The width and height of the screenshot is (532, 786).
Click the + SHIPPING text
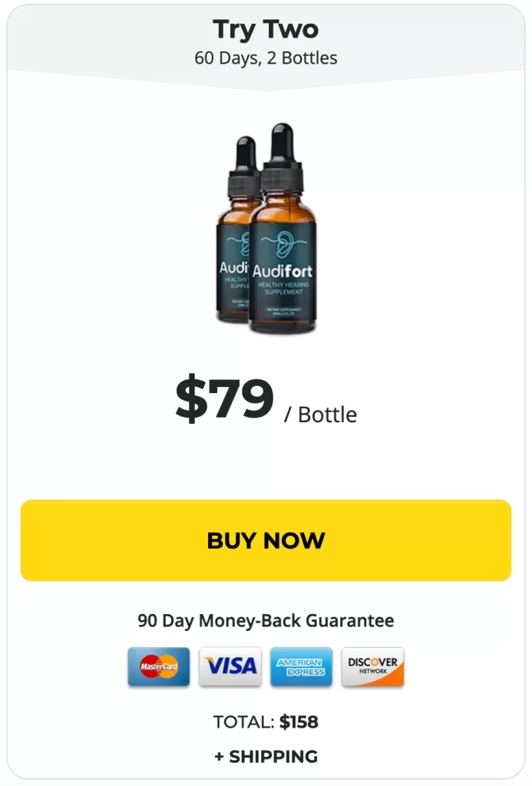266,756
